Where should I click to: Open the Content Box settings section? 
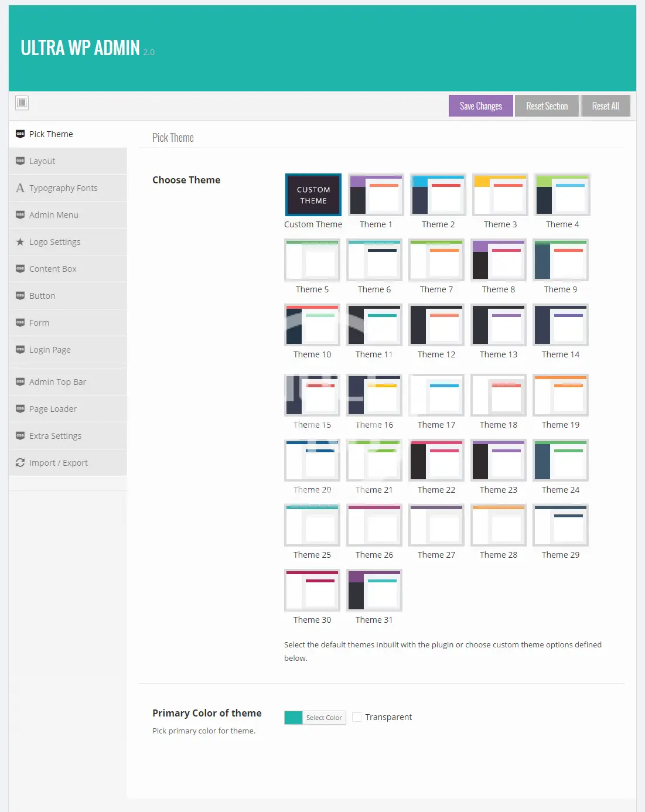point(53,269)
